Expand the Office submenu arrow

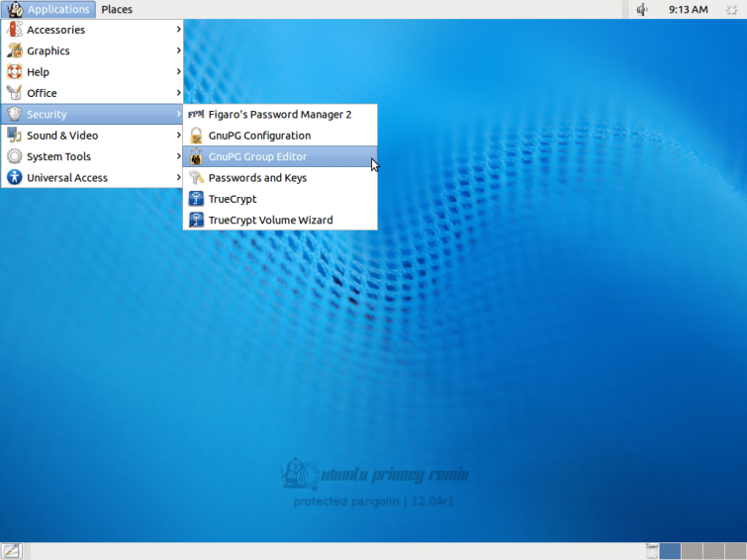click(179, 92)
